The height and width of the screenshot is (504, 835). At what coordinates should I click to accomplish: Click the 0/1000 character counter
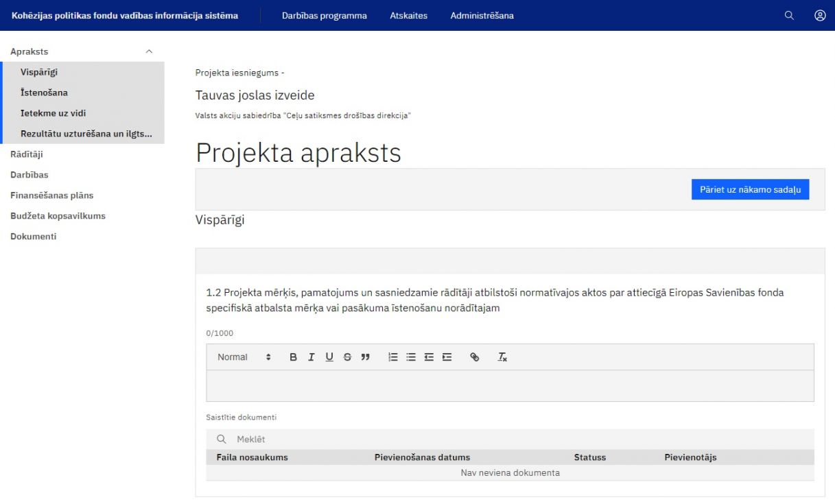[220, 333]
